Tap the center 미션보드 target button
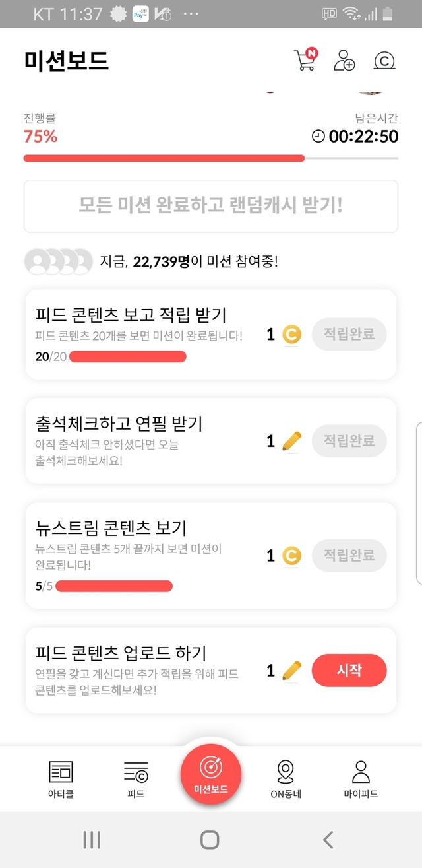Image resolution: width=422 pixels, height=868 pixels. coord(211,772)
